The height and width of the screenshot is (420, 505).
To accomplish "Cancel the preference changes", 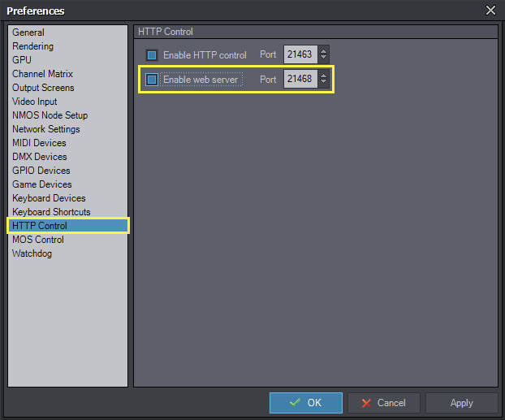I will (x=383, y=403).
